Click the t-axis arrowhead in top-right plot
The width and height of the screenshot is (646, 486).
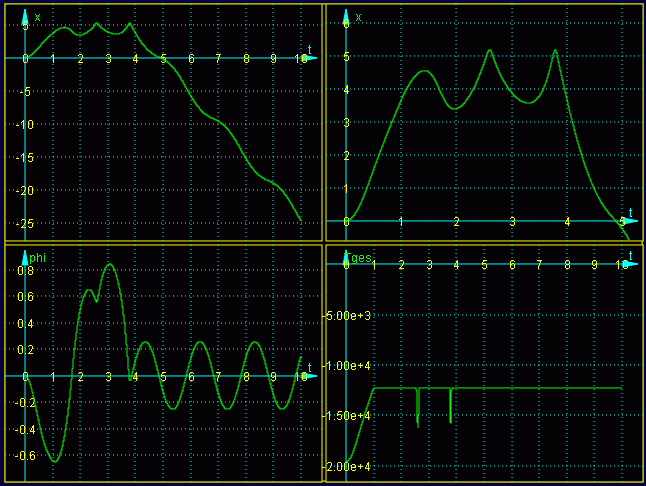[x=630, y=221]
